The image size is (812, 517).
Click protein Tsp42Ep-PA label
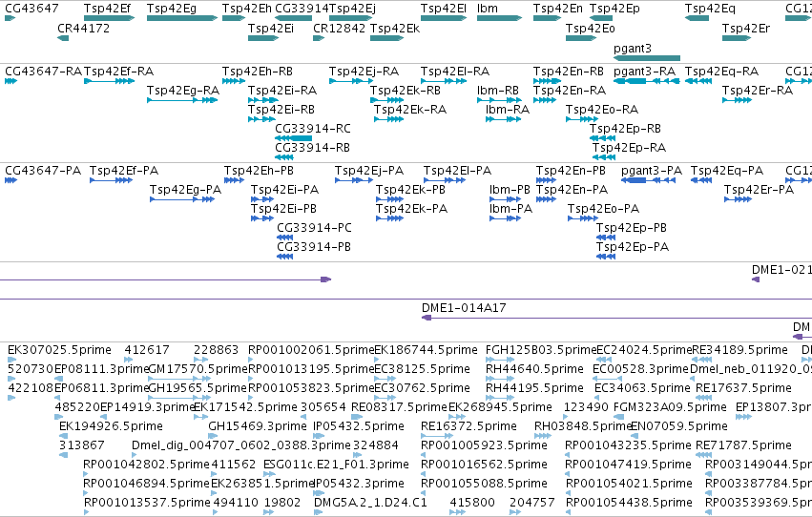[x=633, y=247]
